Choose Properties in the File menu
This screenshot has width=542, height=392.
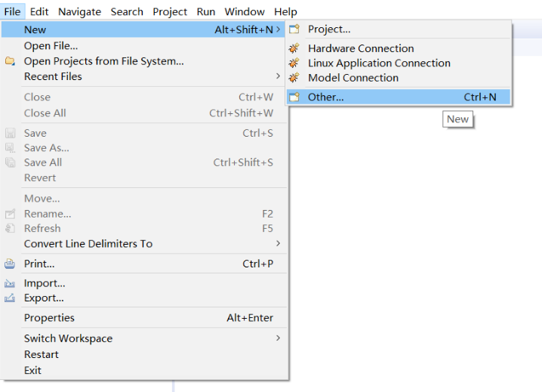coord(49,318)
